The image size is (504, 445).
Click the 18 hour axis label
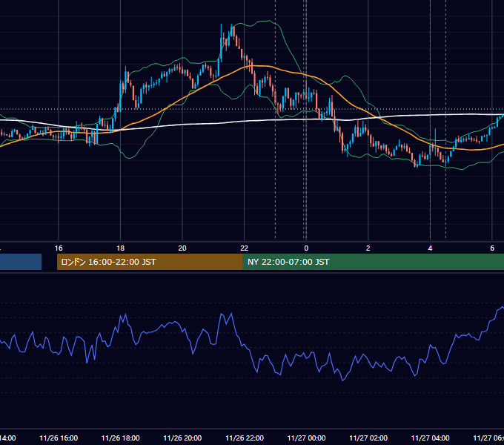pos(121,248)
